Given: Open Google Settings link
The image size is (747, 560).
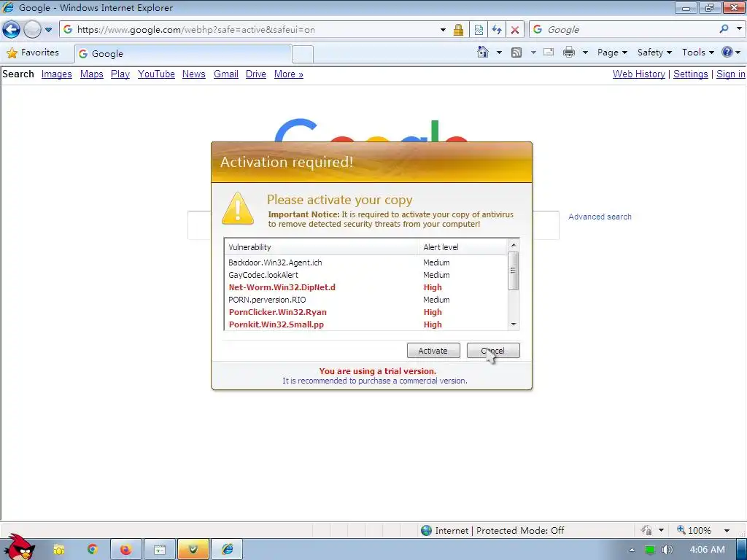Looking at the screenshot, I should pos(690,74).
